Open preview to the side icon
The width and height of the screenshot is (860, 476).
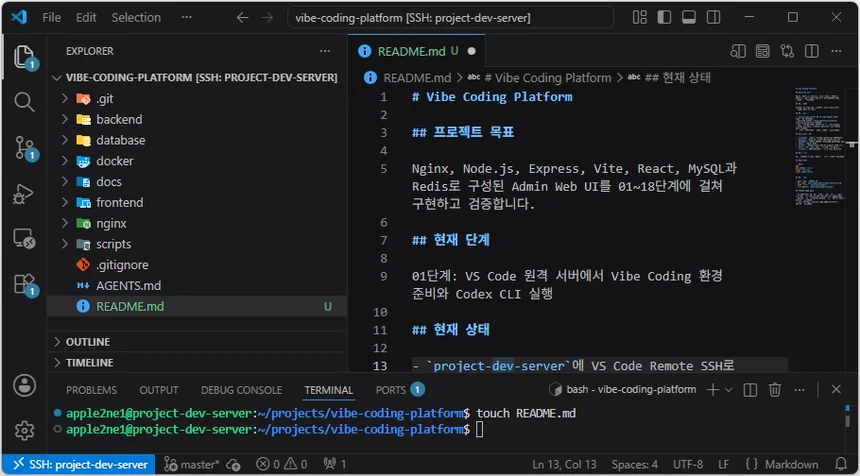coord(738,52)
